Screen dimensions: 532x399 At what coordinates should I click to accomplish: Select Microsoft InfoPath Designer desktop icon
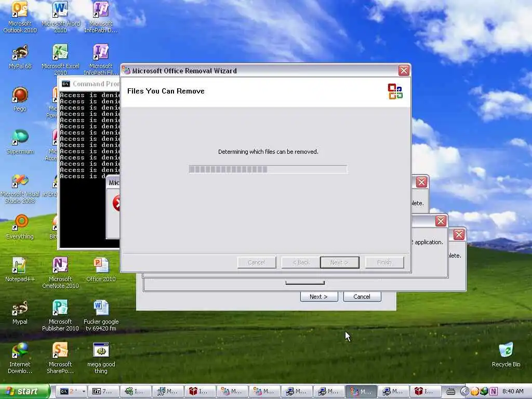(101, 17)
